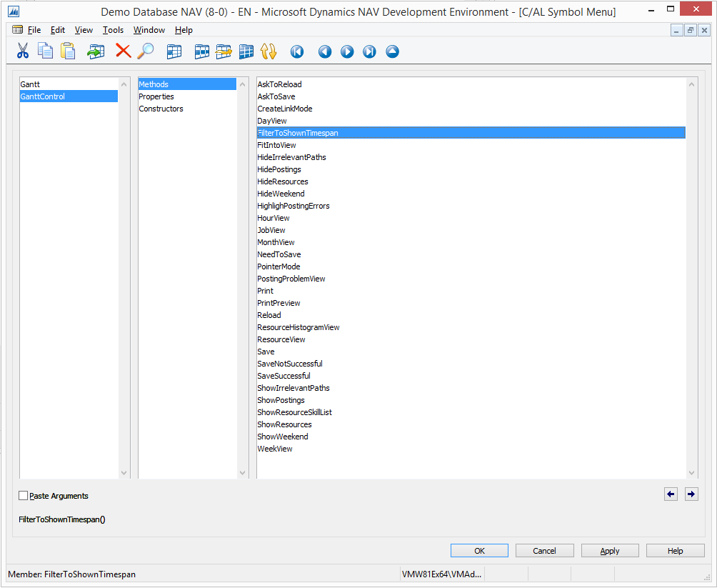This screenshot has width=717, height=588.
Task: Go to First record navigation icon
Action: click(x=297, y=51)
